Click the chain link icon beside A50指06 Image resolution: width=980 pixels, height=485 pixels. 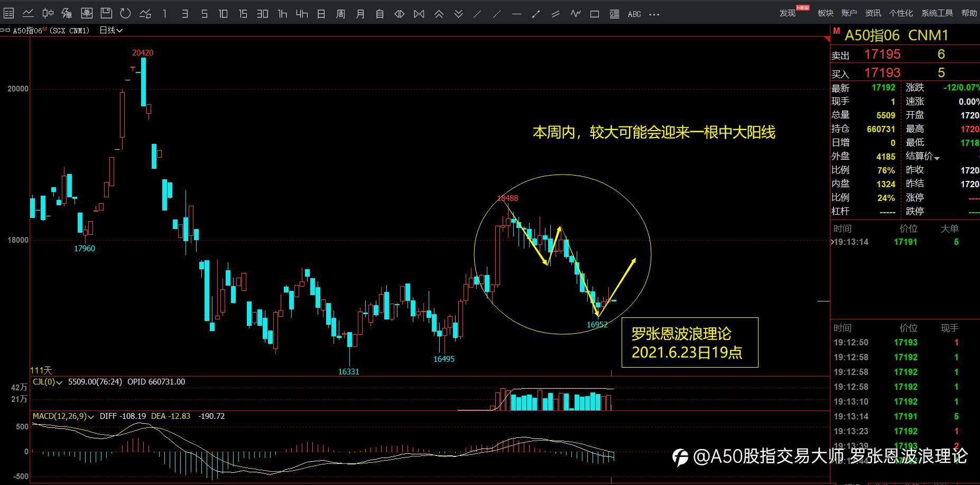6,31
